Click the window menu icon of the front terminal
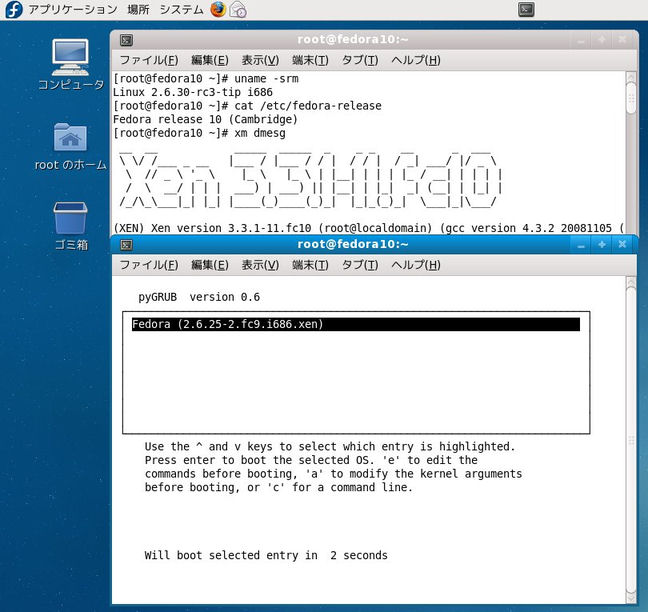This screenshot has height=612, width=648. click(126, 245)
